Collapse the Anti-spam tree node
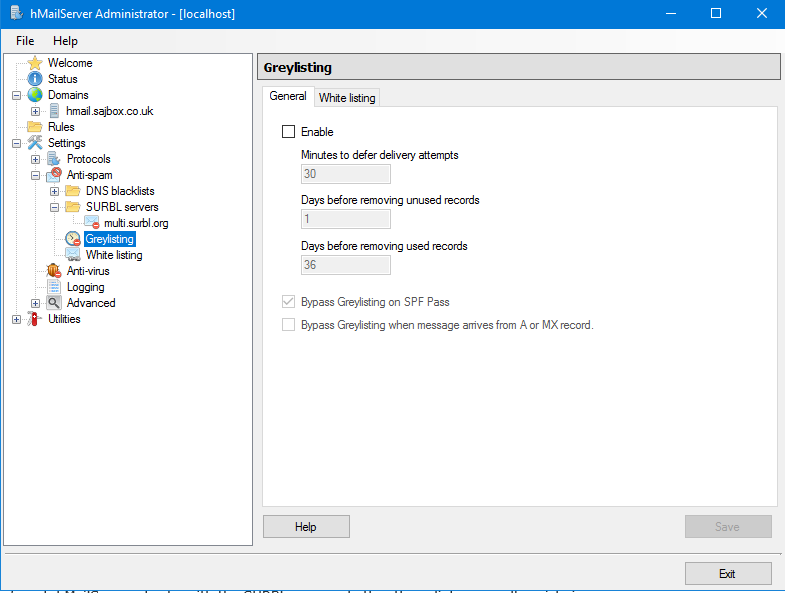 (36, 175)
